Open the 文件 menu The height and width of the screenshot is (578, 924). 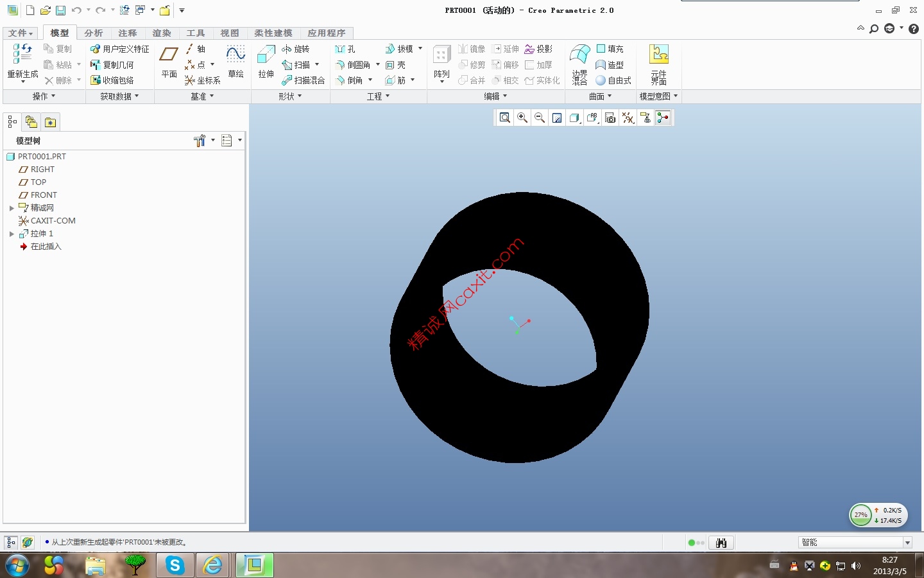pos(21,33)
